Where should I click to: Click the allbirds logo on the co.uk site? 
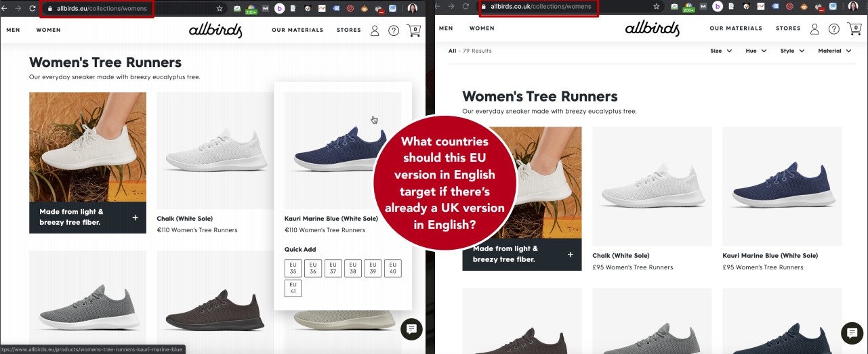(x=652, y=28)
